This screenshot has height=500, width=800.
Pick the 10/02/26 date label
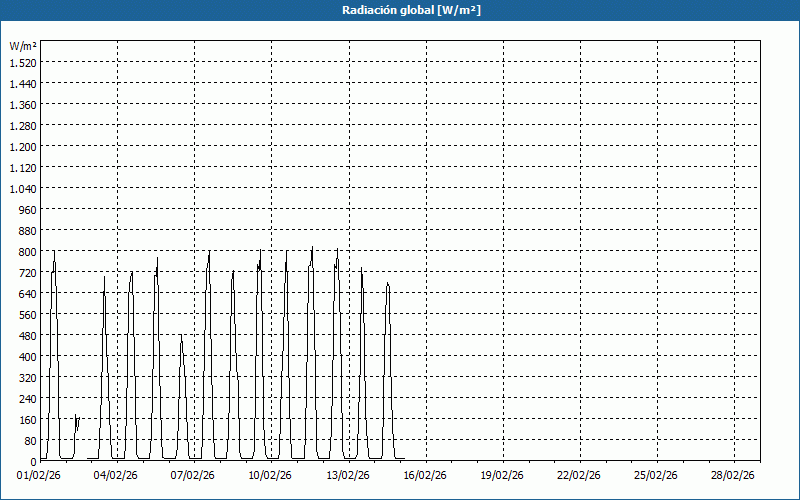(x=270, y=476)
